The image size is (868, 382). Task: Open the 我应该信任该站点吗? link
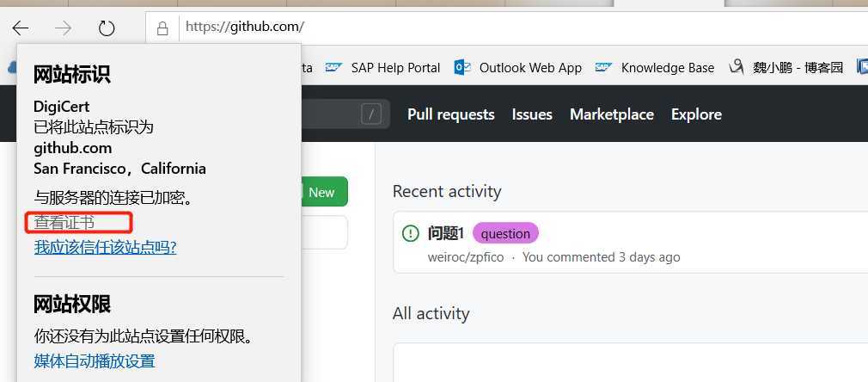tap(105, 248)
